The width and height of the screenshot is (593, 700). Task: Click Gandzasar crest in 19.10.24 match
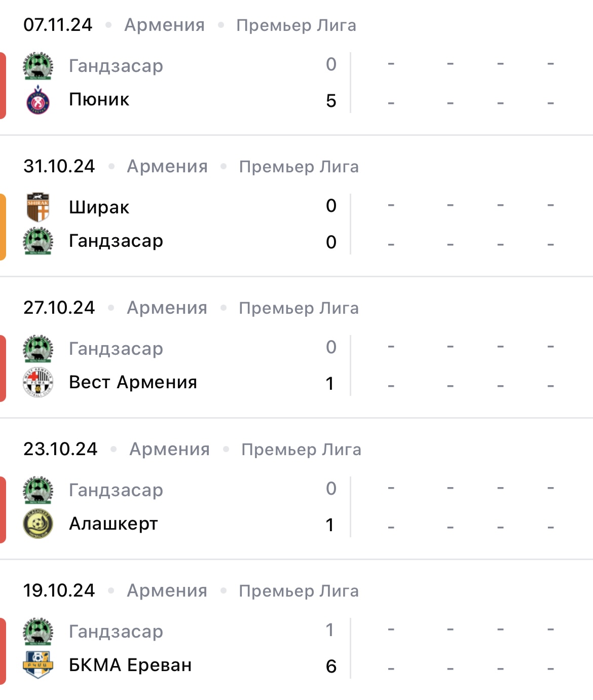point(38,632)
